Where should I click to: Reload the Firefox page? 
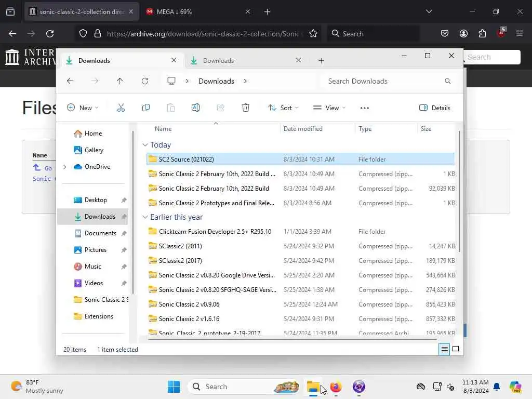click(x=50, y=34)
